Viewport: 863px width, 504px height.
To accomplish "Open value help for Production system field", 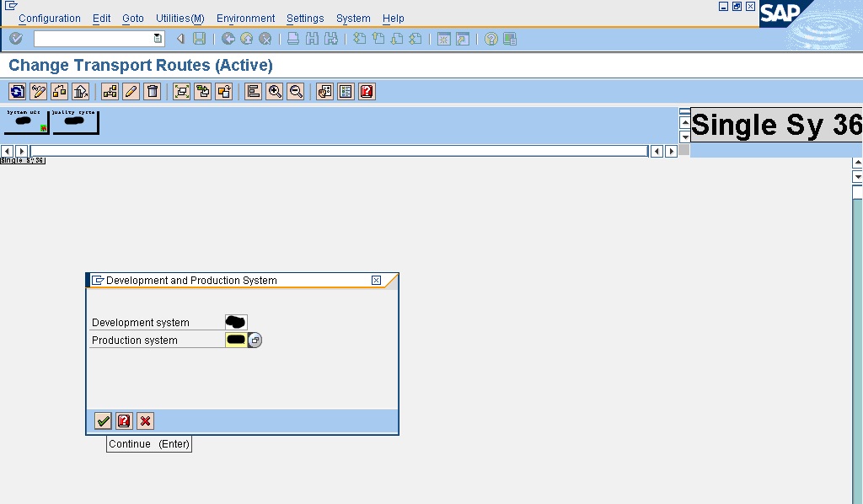I will click(x=255, y=340).
